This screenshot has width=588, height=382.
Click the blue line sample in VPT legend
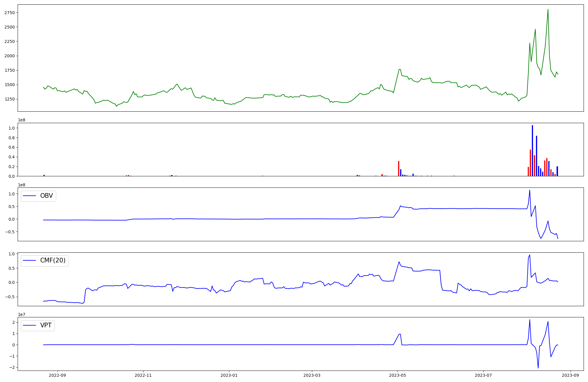pos(29,325)
